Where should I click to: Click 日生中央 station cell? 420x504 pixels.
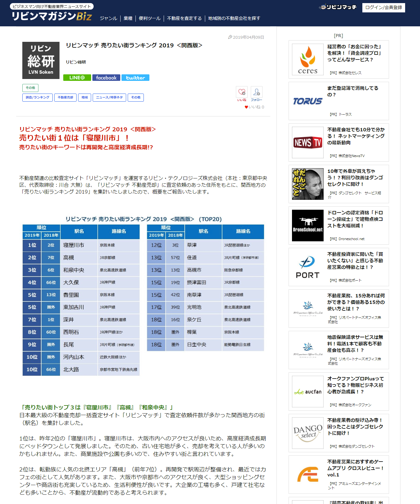point(203,344)
